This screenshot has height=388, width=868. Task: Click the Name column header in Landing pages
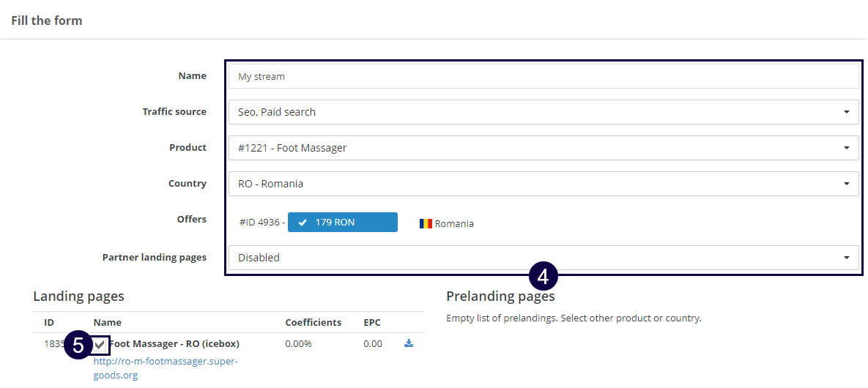pos(108,322)
